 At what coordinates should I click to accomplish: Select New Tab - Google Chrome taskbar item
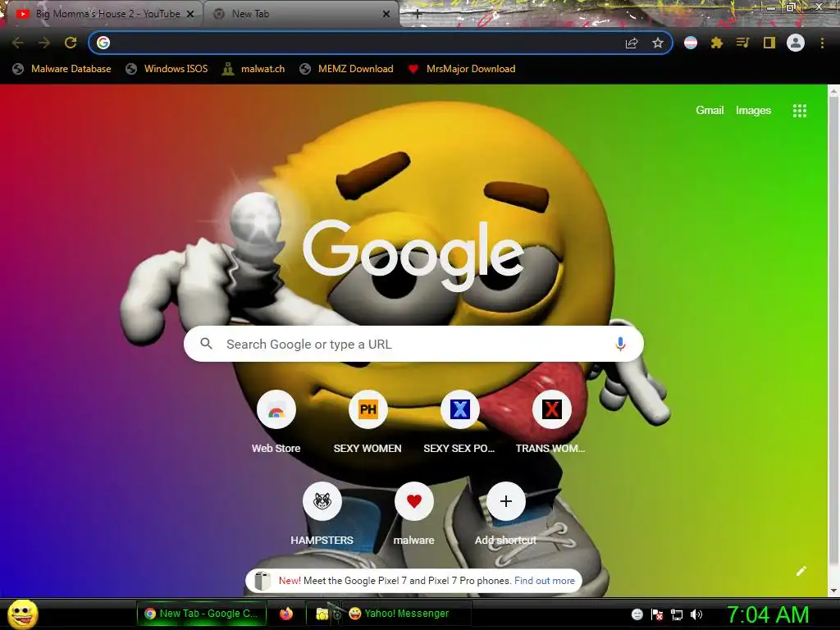(202, 614)
